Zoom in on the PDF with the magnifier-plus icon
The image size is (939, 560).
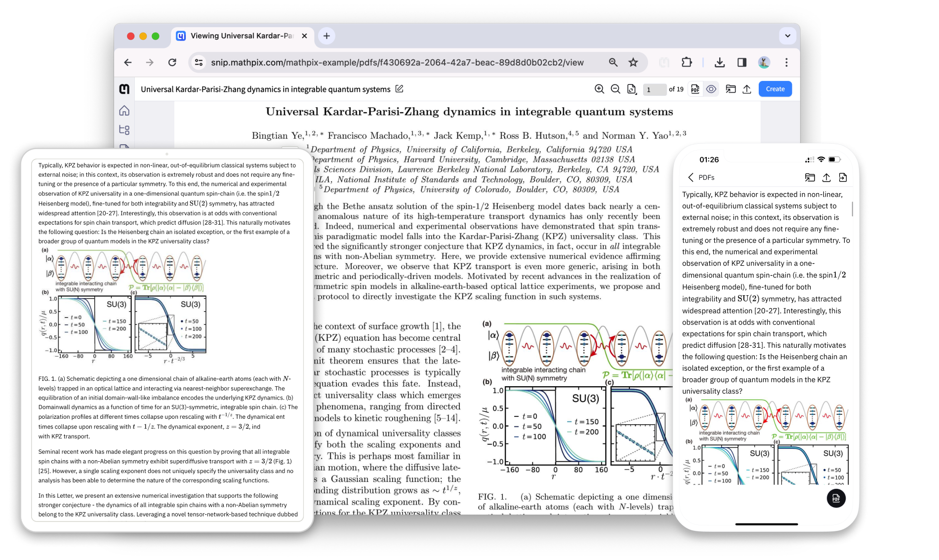[599, 89]
